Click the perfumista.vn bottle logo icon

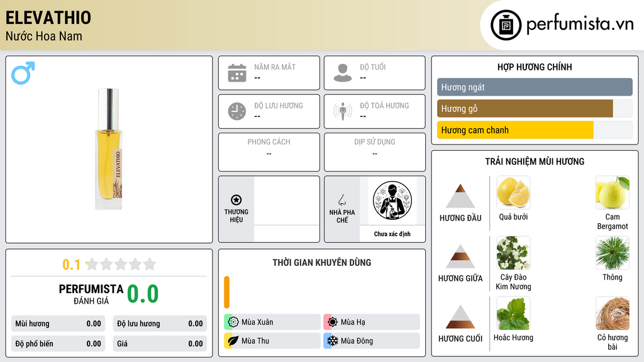[x=506, y=25]
